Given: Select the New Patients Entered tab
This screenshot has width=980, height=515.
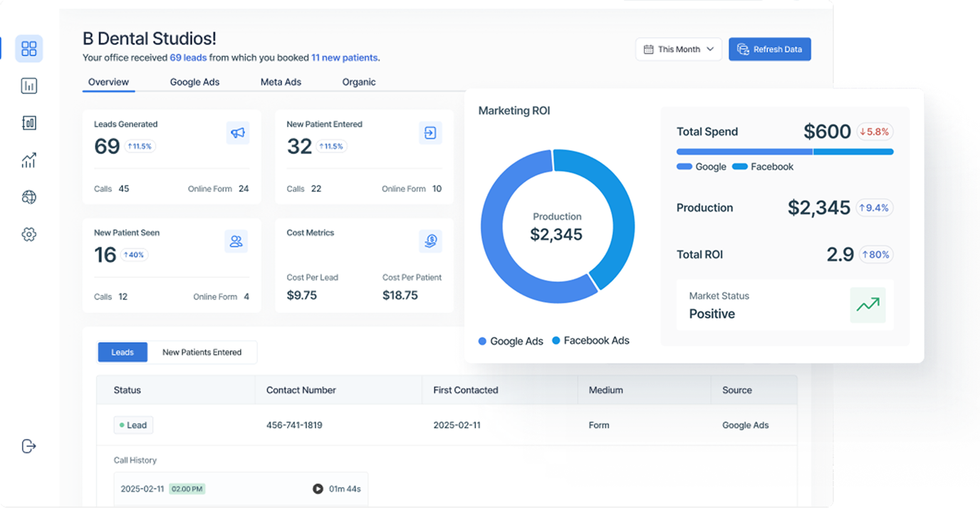Looking at the screenshot, I should (x=202, y=352).
